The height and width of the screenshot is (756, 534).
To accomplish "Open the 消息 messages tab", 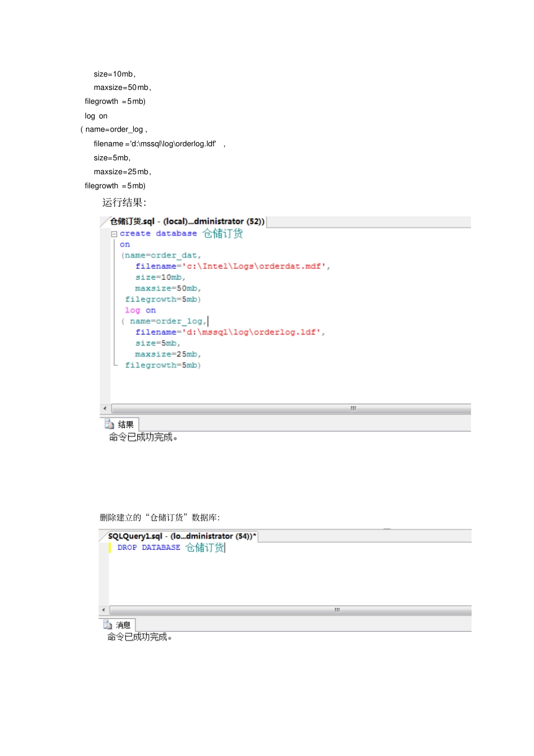I will point(117,625).
